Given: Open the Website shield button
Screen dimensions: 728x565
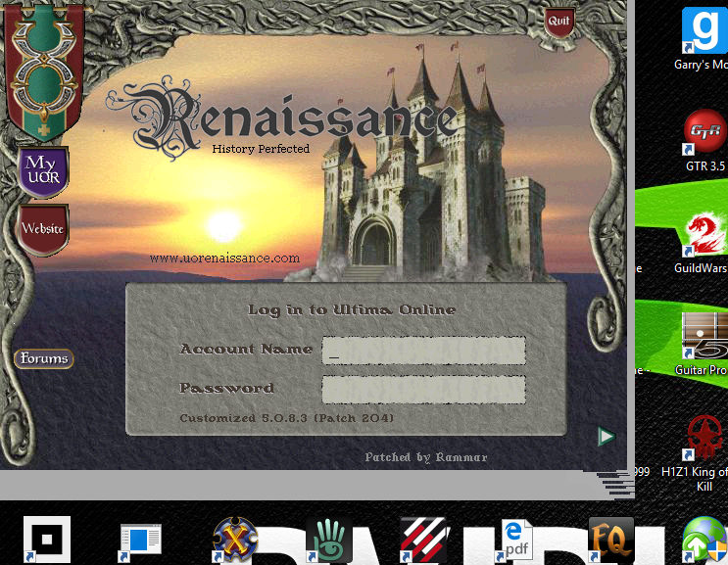Looking at the screenshot, I should (43, 229).
